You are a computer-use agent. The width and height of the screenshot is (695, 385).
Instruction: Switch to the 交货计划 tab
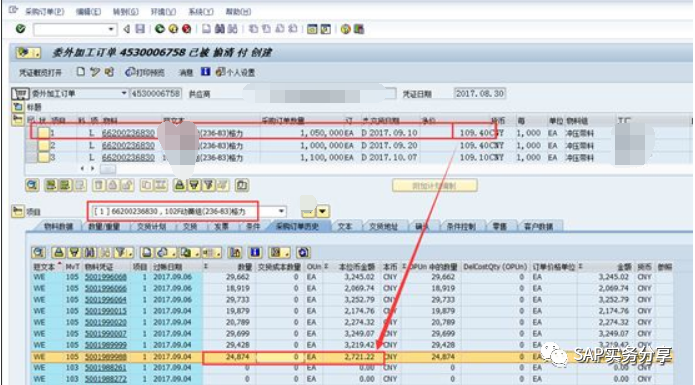point(152,226)
